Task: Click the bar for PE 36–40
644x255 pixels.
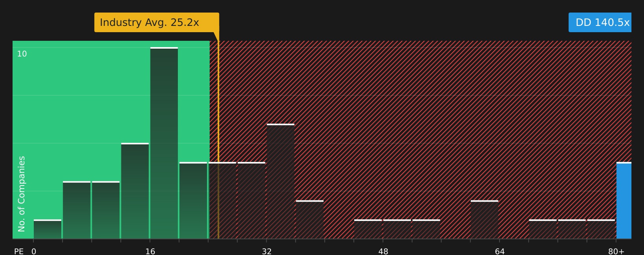Action: (x=310, y=219)
